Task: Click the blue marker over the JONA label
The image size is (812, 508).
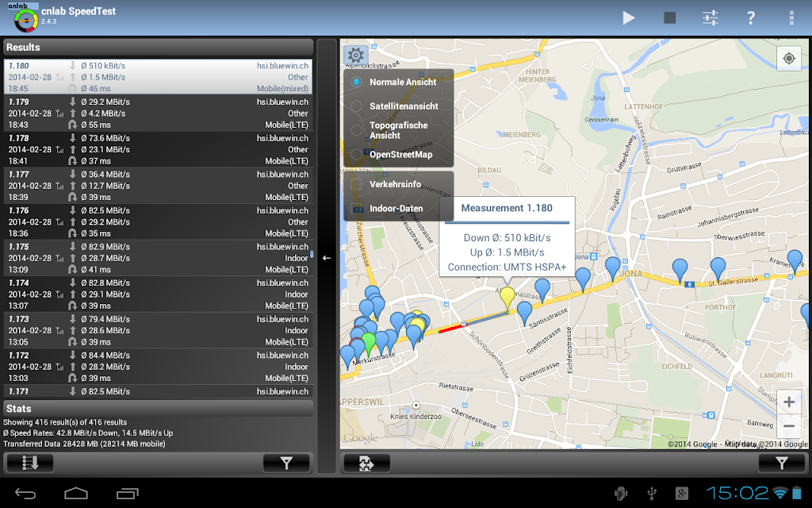Action: [x=613, y=268]
